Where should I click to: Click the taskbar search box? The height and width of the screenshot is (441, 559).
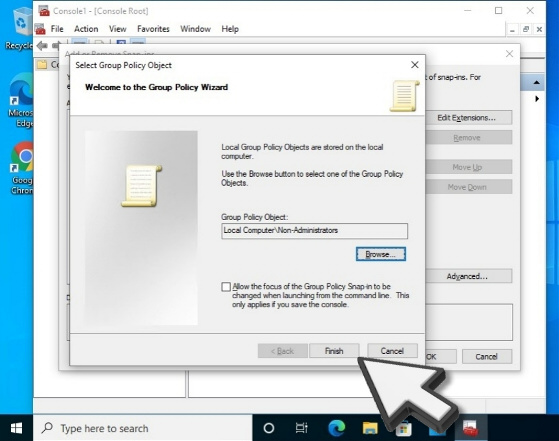[143, 428]
